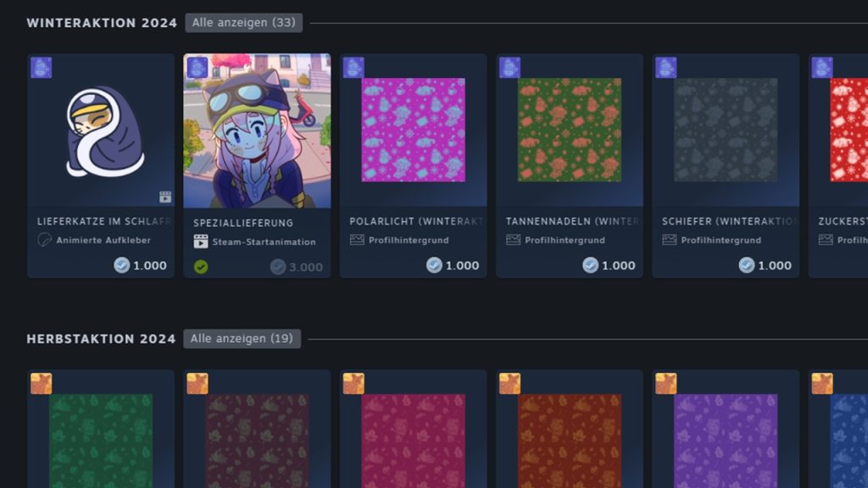Click the points coin icon on Tannennadeln price
This screenshot has width=868, height=488.
590,265
